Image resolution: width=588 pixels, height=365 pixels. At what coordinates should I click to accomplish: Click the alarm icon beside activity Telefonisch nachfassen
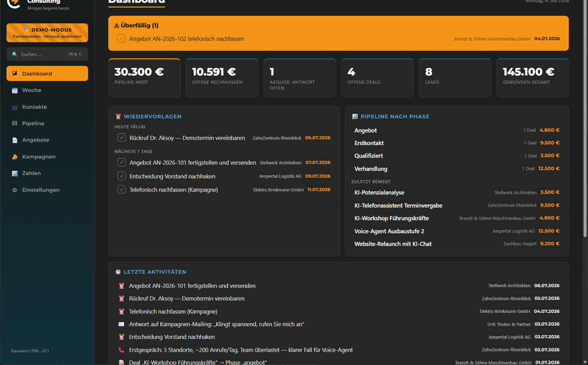[122, 312]
